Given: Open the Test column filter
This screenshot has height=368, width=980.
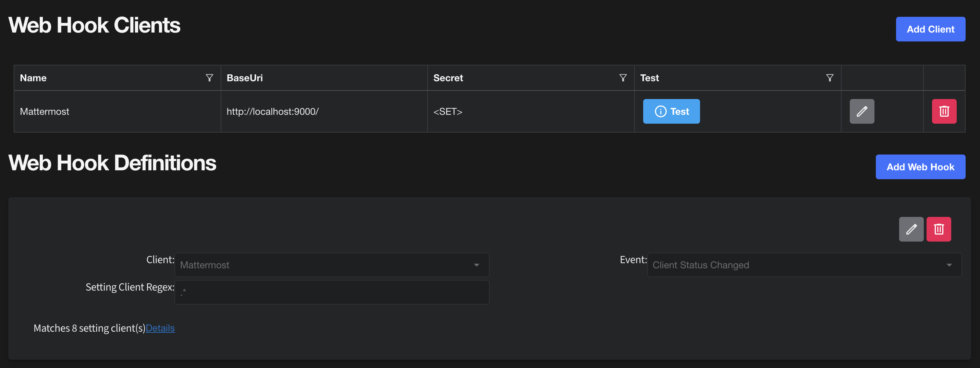Looking at the screenshot, I should [830, 78].
